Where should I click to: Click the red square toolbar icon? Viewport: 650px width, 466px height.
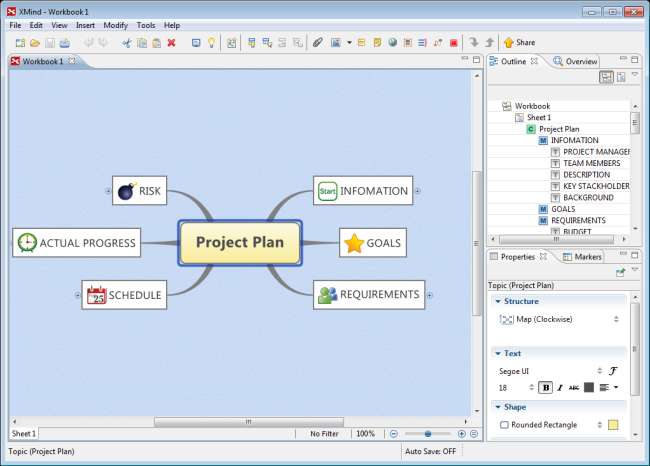(454, 43)
